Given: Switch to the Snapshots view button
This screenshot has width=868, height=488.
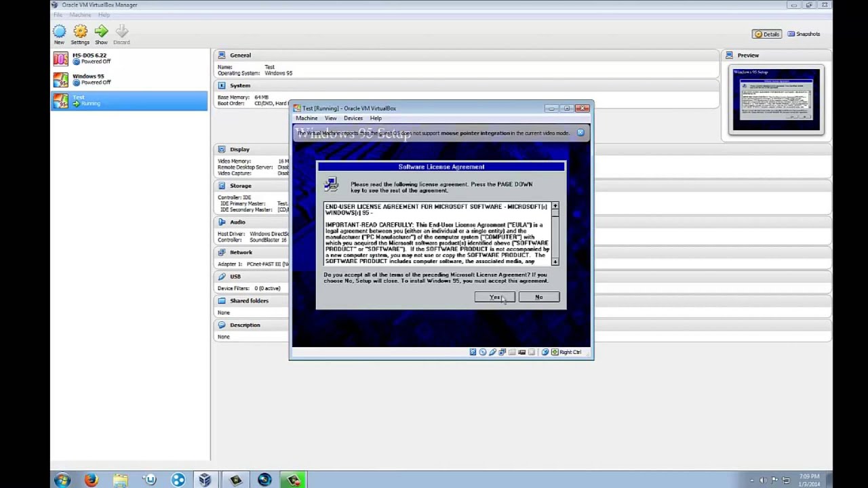Looking at the screenshot, I should pyautogui.click(x=804, y=34).
